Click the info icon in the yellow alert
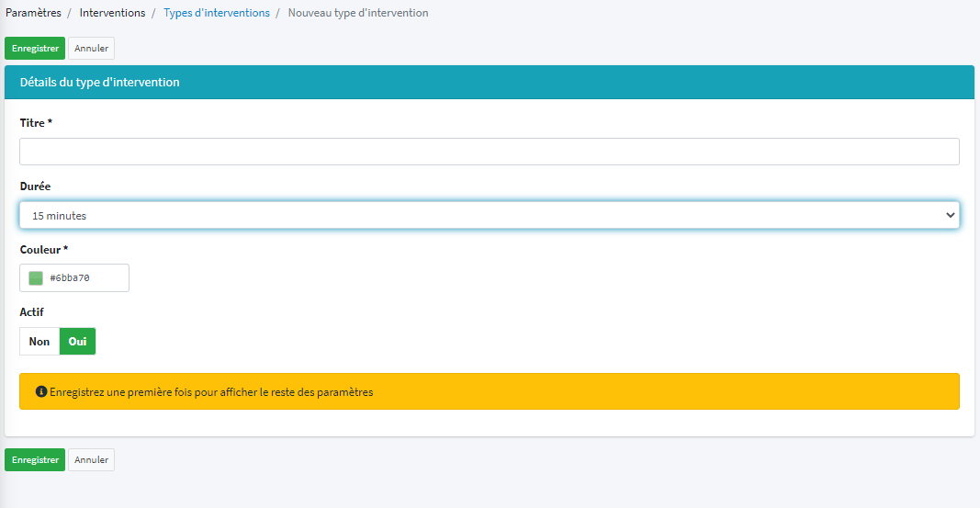 click(41, 391)
